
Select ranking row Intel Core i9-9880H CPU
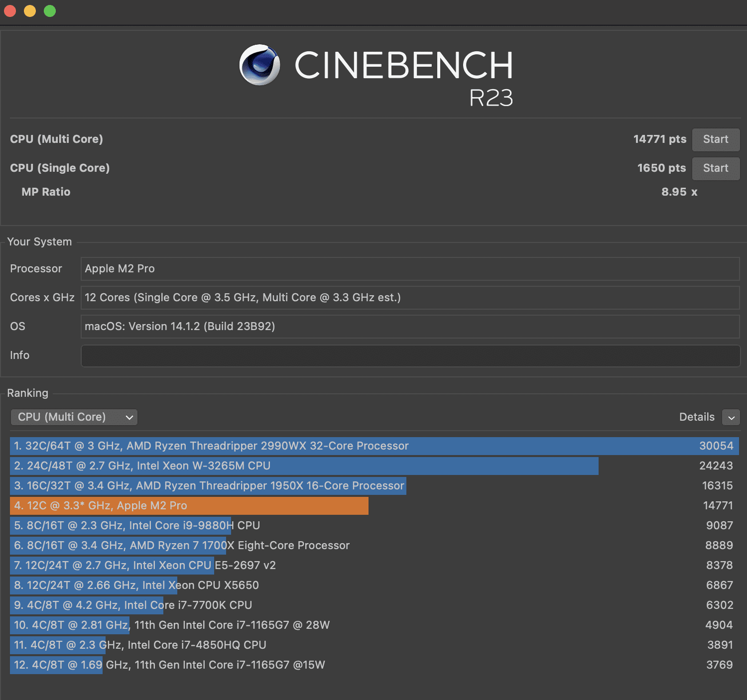(x=374, y=526)
